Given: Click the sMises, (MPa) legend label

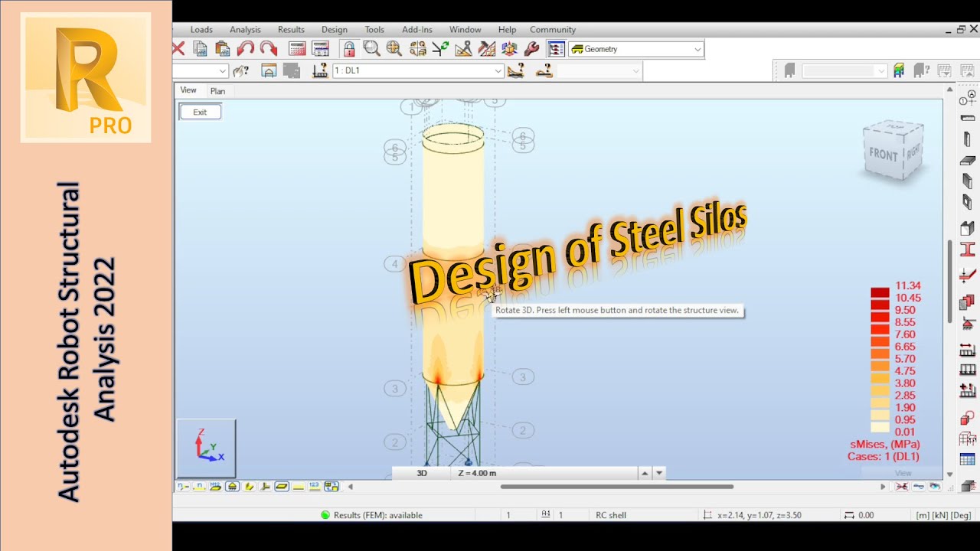Looking at the screenshot, I should (885, 444).
